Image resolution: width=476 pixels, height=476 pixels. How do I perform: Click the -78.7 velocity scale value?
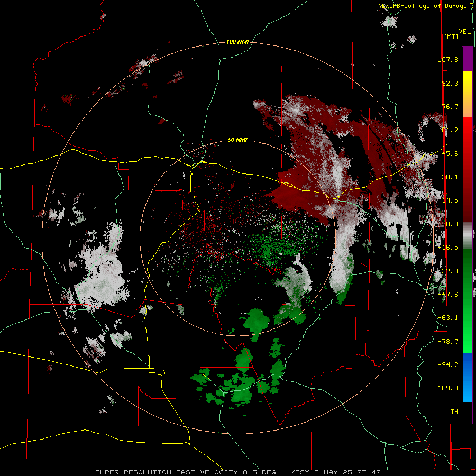point(448,342)
